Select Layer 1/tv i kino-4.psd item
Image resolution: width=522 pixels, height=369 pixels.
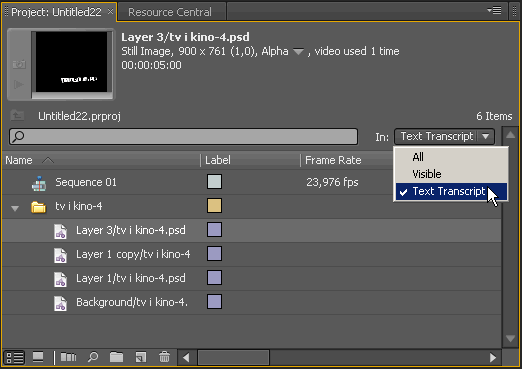pos(131,278)
